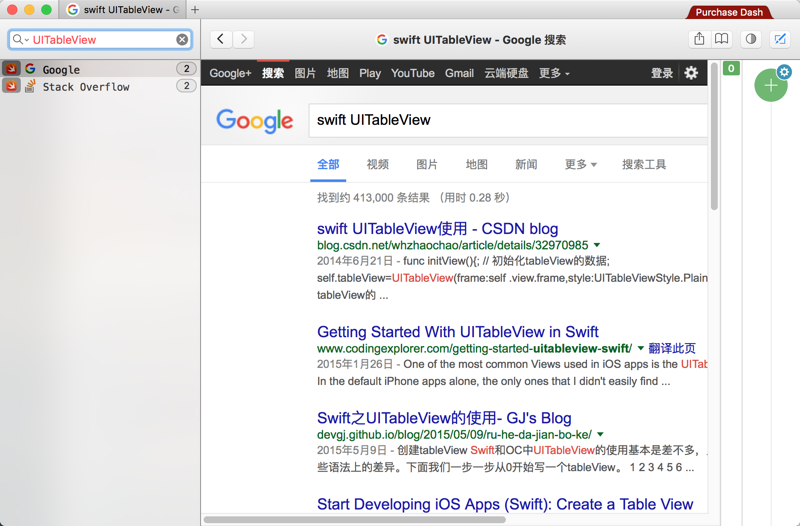
Task: Toggle the blue annotations edit button
Action: 780,39
